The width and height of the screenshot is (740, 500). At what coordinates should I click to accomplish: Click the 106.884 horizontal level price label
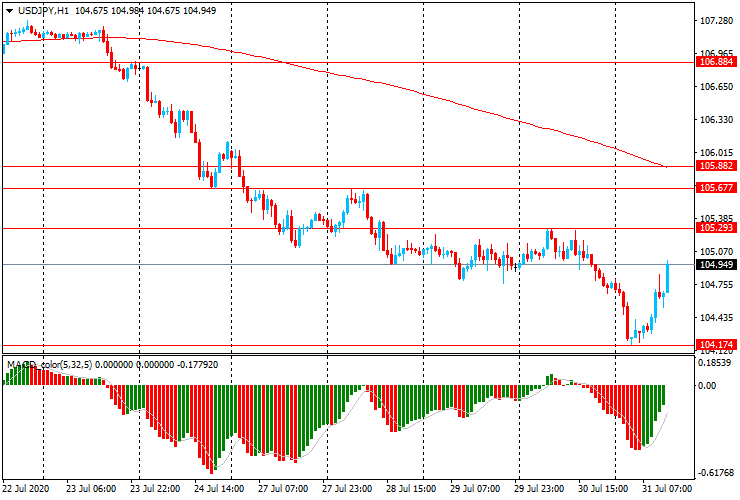(716, 62)
